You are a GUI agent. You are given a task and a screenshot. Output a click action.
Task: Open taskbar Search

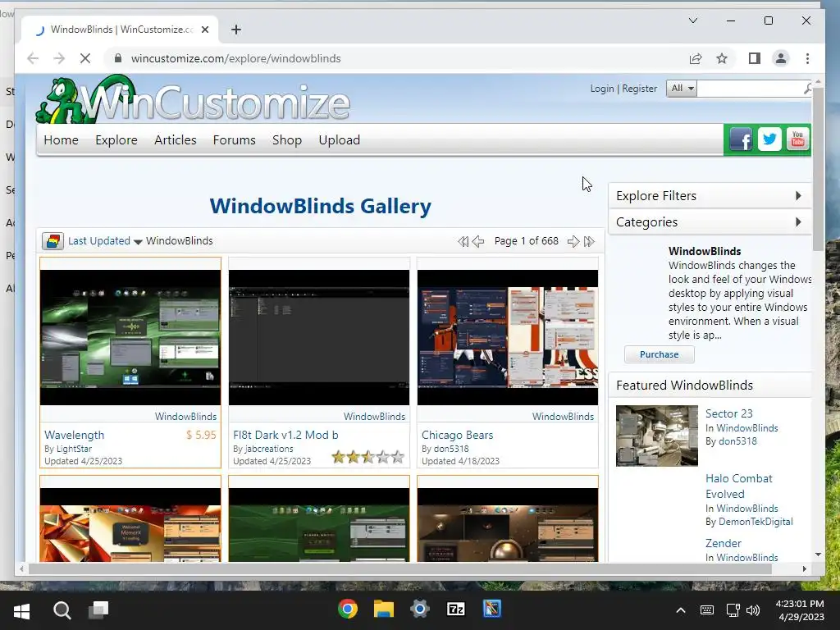click(x=62, y=610)
